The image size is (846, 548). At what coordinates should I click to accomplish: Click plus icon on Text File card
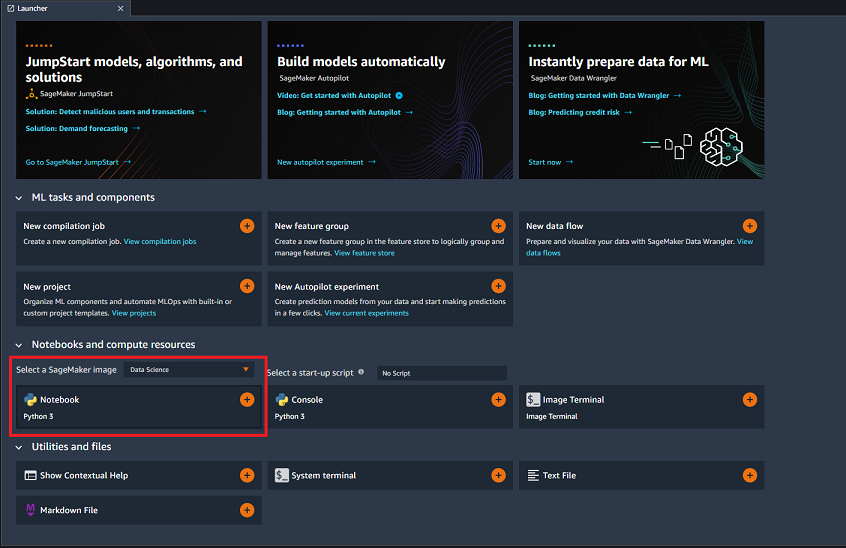750,475
